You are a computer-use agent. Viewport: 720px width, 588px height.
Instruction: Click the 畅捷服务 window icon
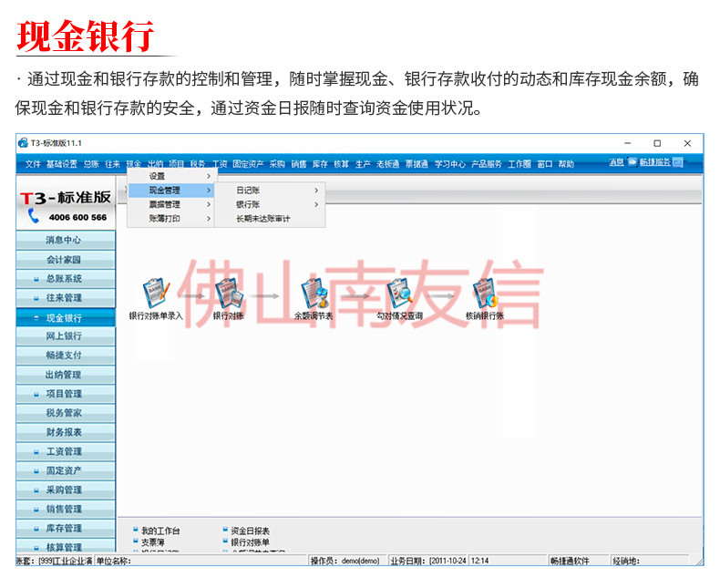tap(678, 161)
